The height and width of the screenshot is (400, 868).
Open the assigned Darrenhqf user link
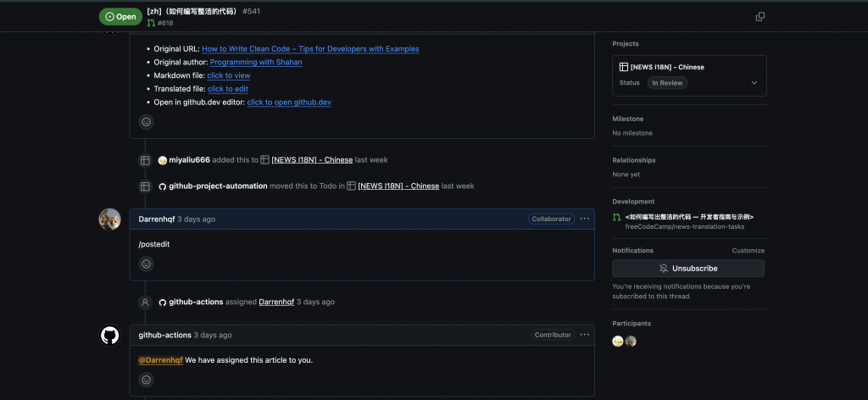(276, 302)
